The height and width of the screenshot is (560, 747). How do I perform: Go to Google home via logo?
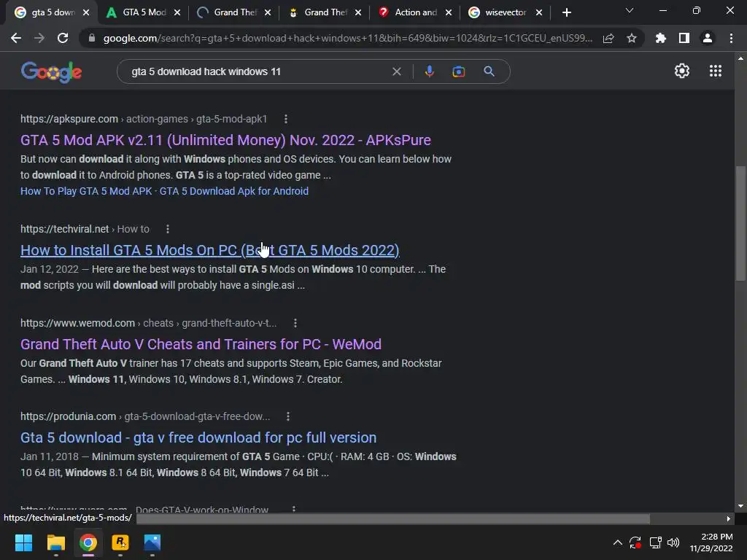point(51,72)
